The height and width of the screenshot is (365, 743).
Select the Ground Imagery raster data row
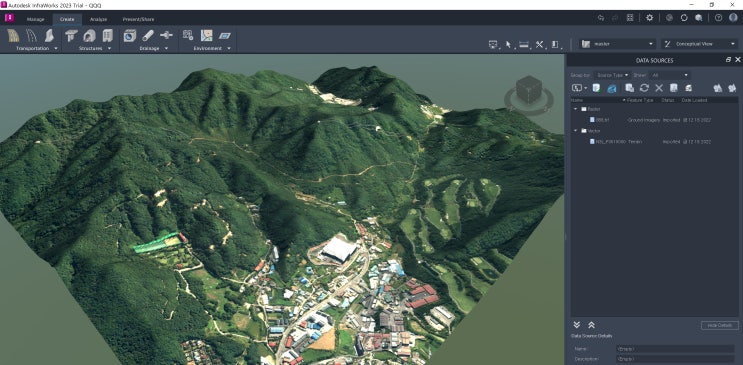click(x=654, y=120)
